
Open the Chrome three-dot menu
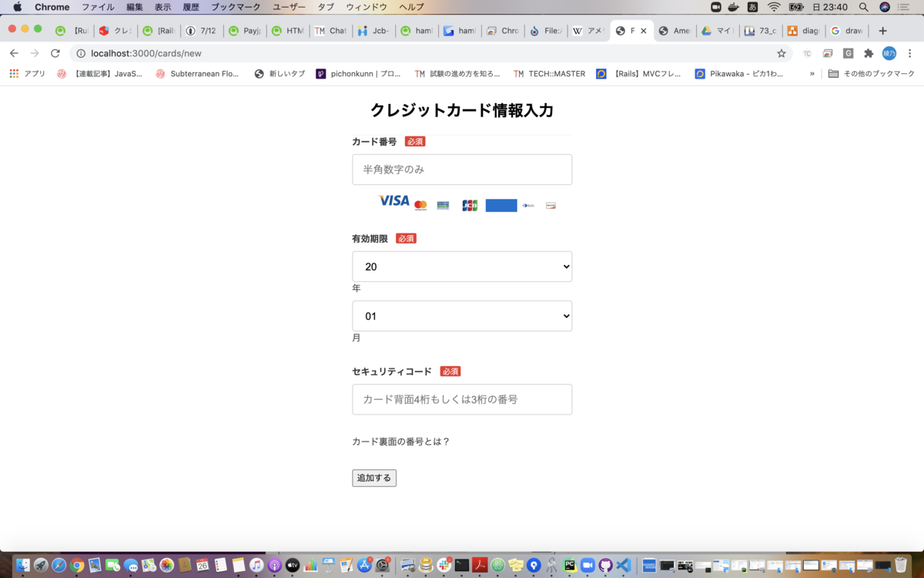tap(909, 53)
